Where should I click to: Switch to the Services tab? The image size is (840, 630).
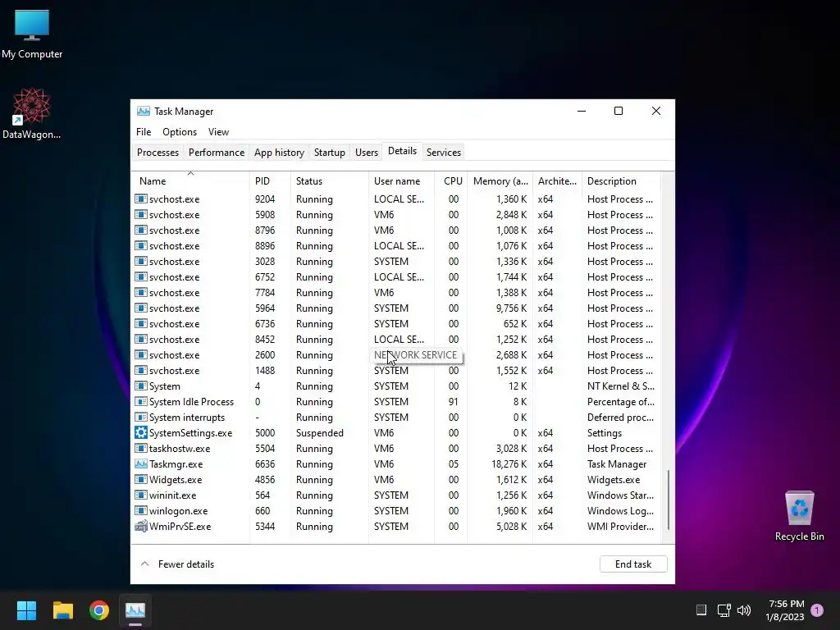[444, 152]
